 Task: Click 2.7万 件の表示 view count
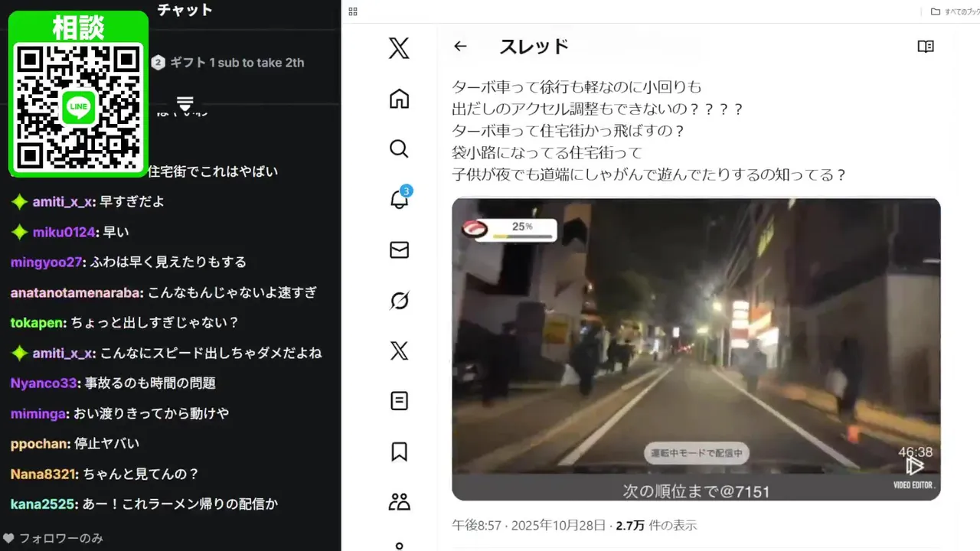pos(656,526)
